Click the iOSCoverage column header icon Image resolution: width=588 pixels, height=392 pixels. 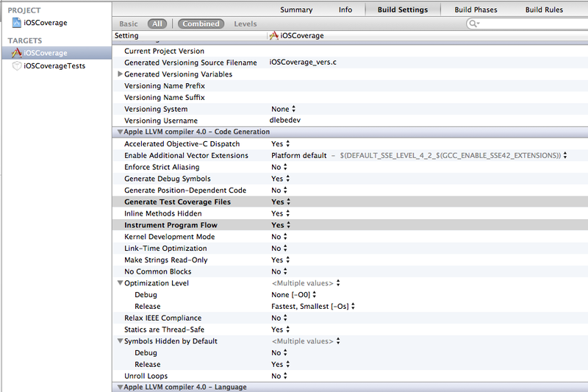pos(273,35)
